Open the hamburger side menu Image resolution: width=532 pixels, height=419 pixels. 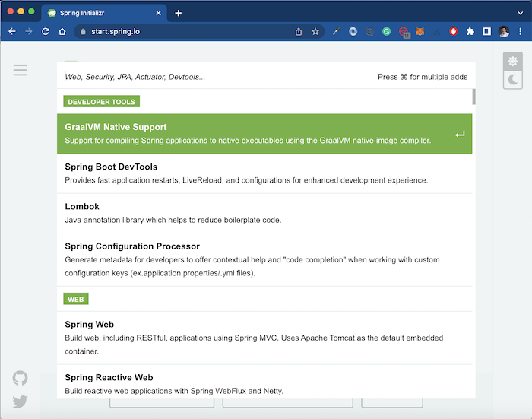tap(20, 70)
